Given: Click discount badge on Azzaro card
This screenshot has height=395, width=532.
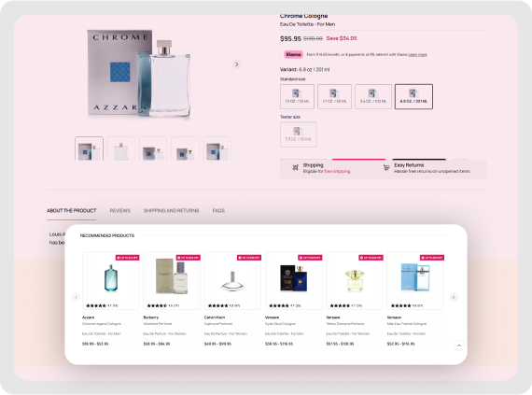Looking at the screenshot, I should point(127,258).
